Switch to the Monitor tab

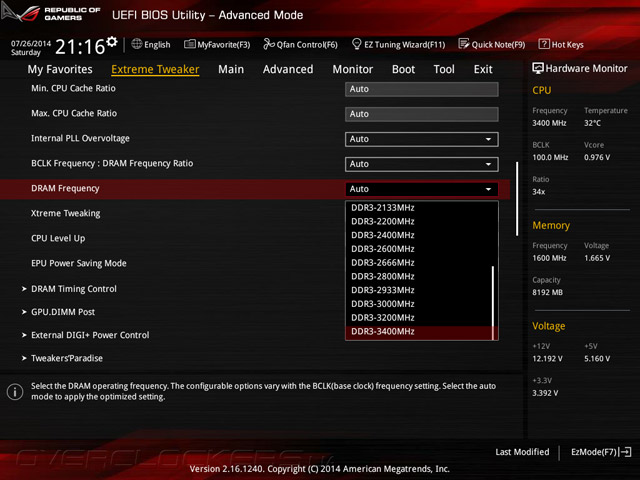[353, 69]
